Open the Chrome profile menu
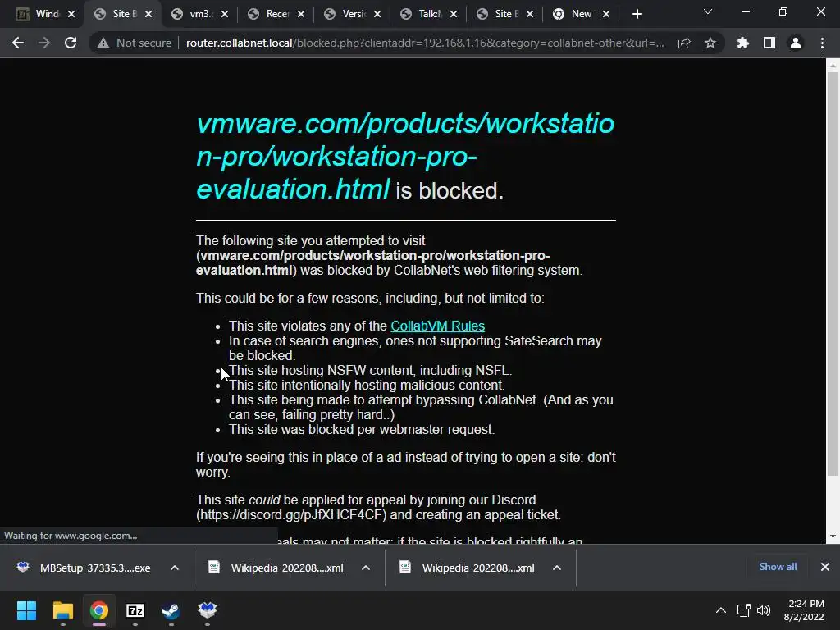Viewport: 840px width, 630px height. [x=796, y=43]
